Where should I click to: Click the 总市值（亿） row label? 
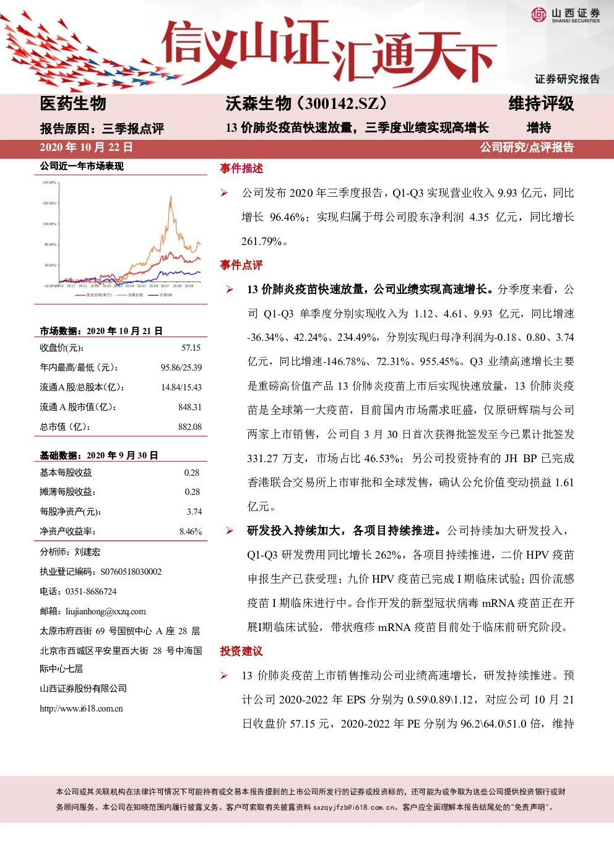(66, 428)
